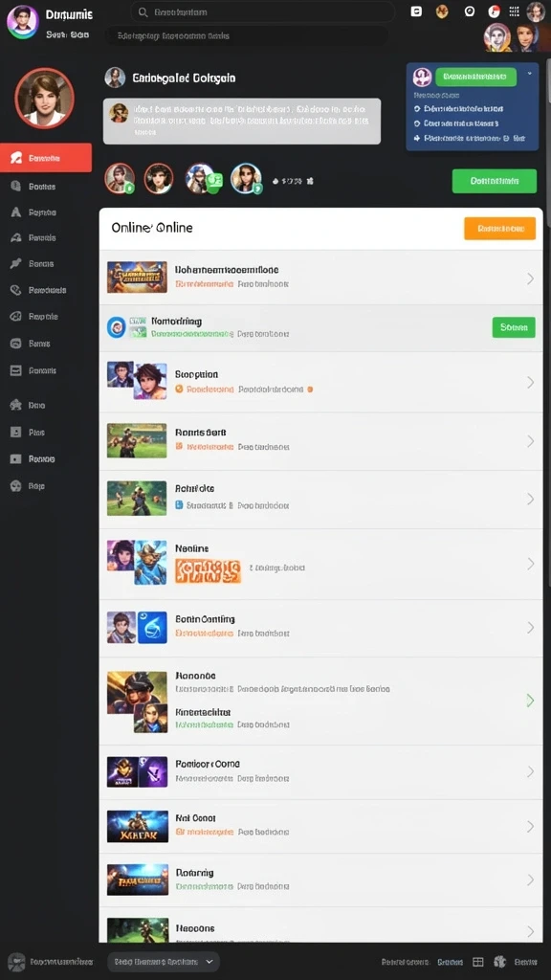The height and width of the screenshot is (980, 551).
Task: Click the round icon at bottom-left of status bar
Action: coord(16,962)
